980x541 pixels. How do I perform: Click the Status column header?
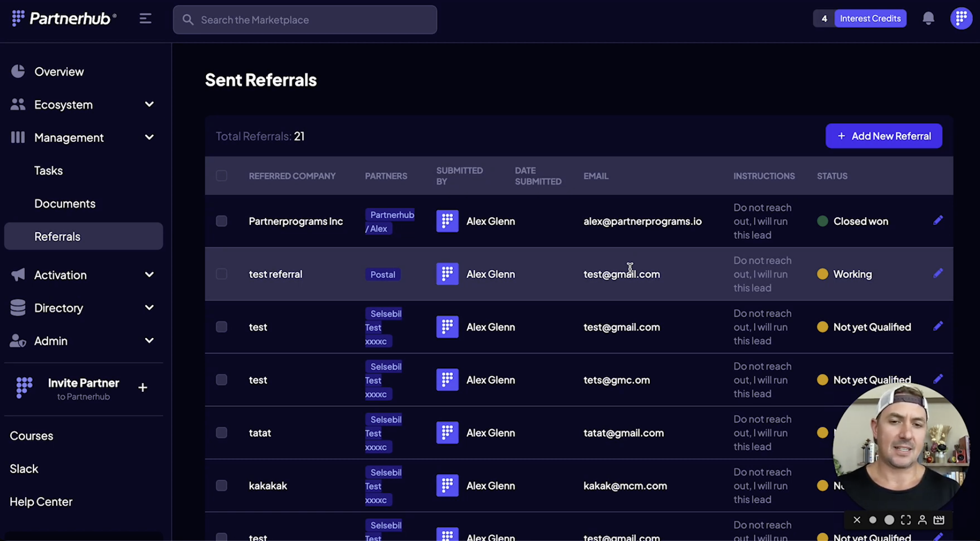pyautogui.click(x=832, y=176)
